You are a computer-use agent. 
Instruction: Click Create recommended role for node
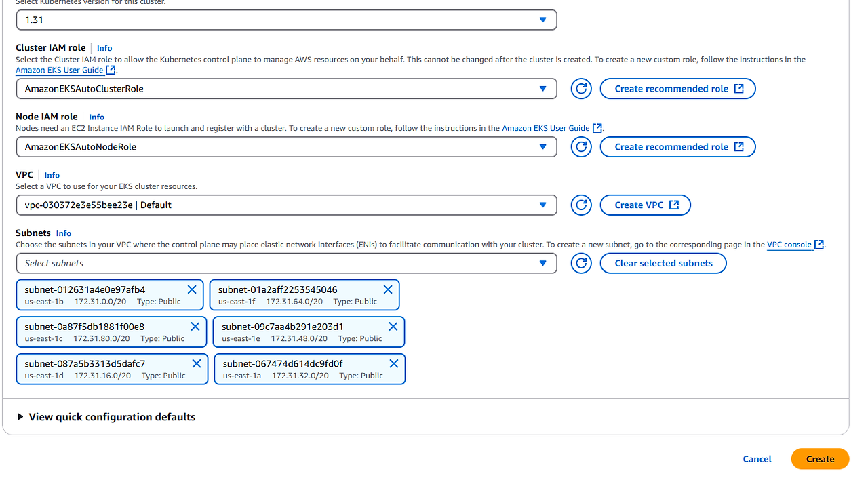[x=678, y=147]
